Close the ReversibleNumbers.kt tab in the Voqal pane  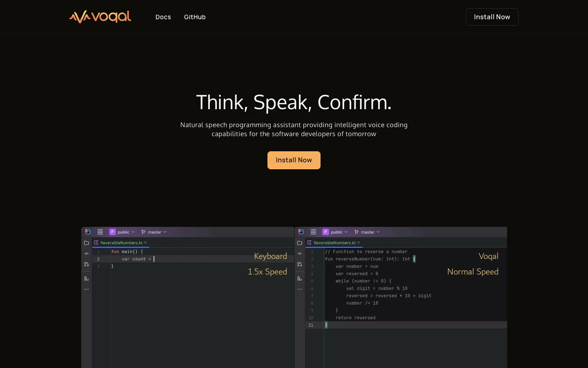tap(359, 242)
